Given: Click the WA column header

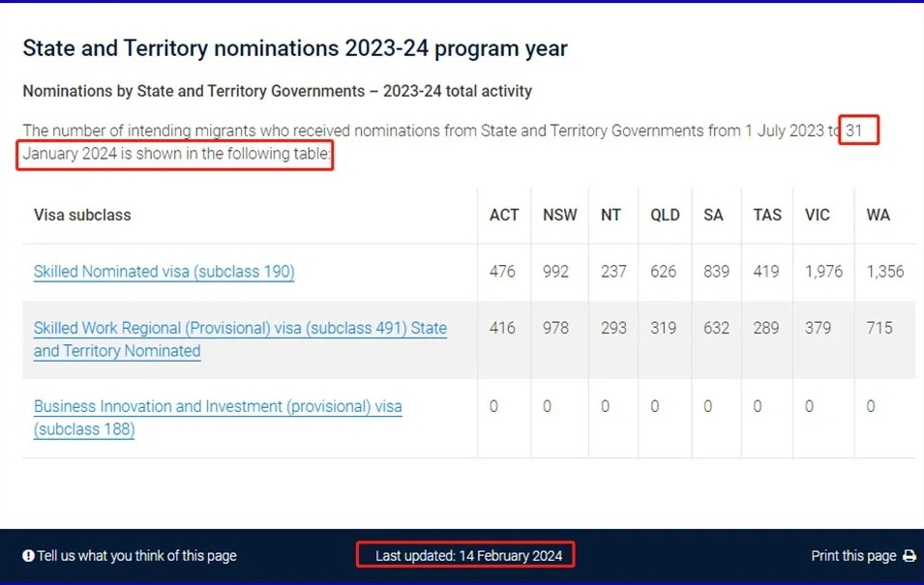Looking at the screenshot, I should (x=878, y=215).
